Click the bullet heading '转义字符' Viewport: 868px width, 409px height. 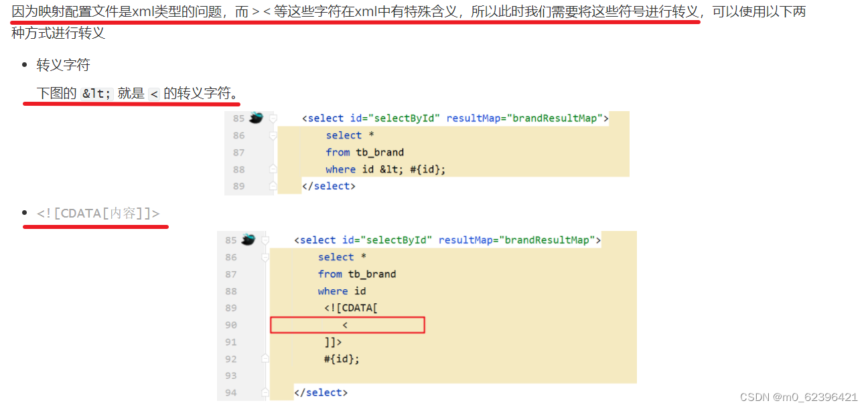click(64, 65)
